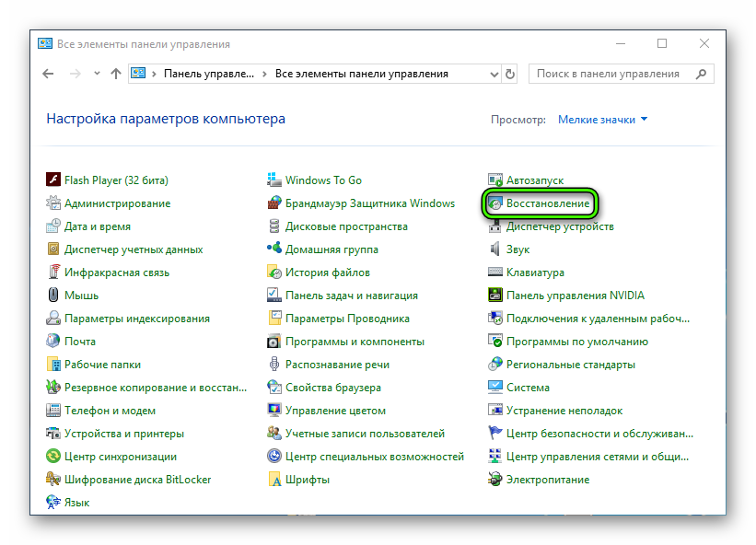Open the Мелкие значки view dropdown
Image resolution: width=756 pixels, height=545 pixels.
602,120
